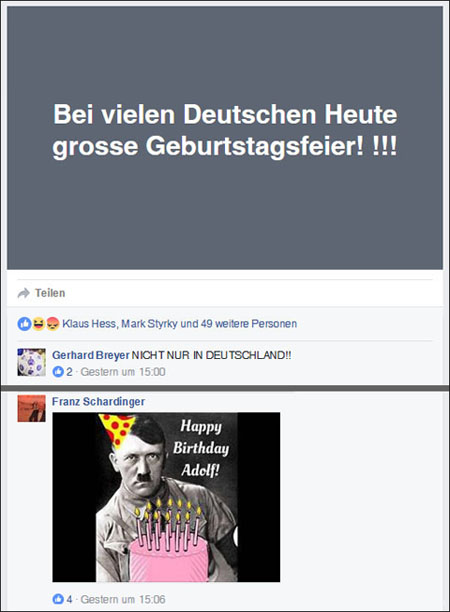Click the share arrow icon beside Teilen

coord(24,293)
